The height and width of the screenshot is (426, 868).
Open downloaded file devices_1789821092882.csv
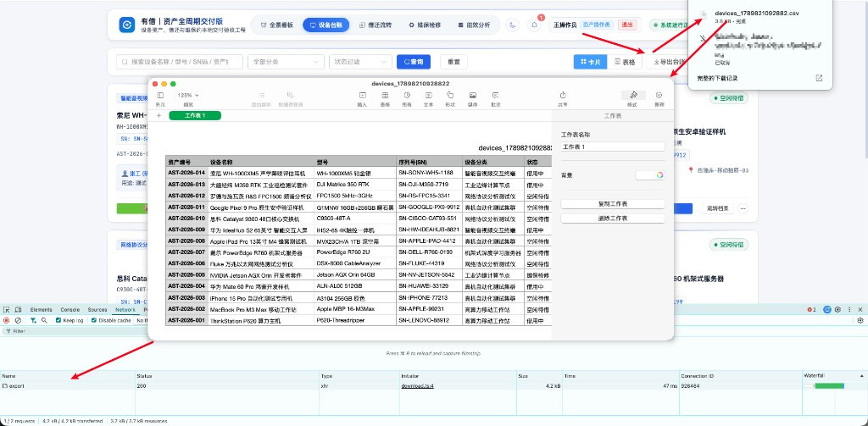pos(756,14)
